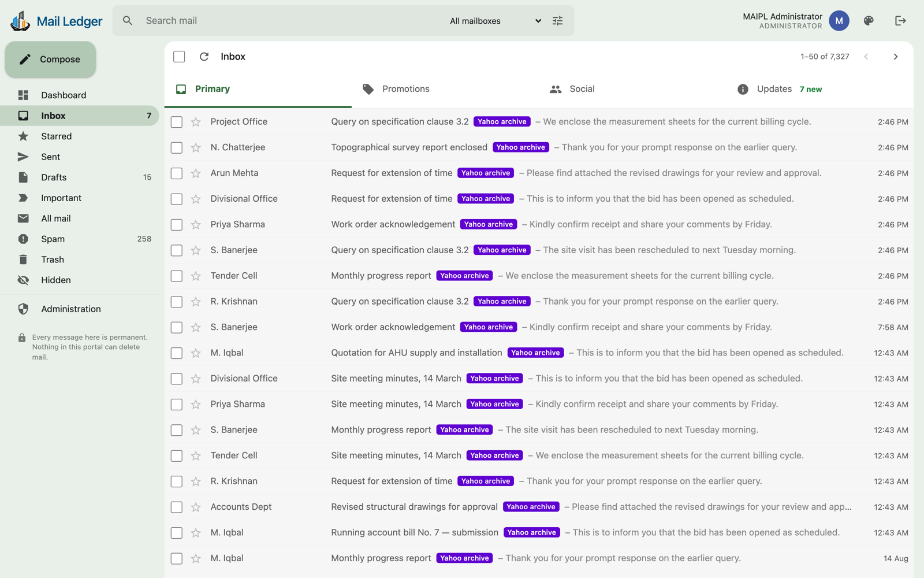
Task: Star the Accounts Dept message
Action: tap(196, 507)
